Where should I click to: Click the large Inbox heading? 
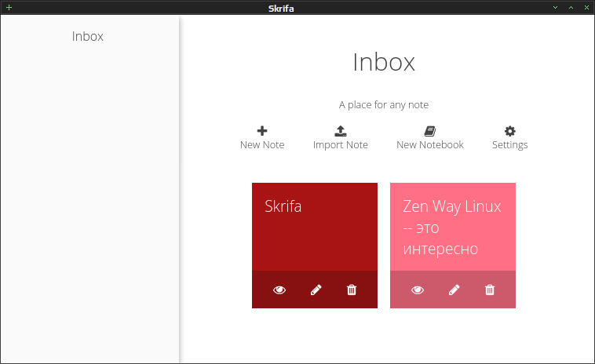coord(384,62)
